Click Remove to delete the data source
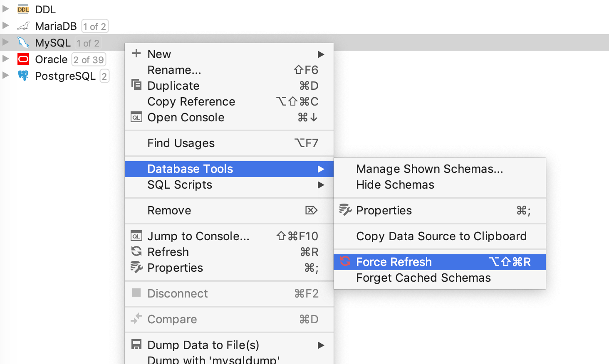The width and height of the screenshot is (609, 364). (169, 210)
